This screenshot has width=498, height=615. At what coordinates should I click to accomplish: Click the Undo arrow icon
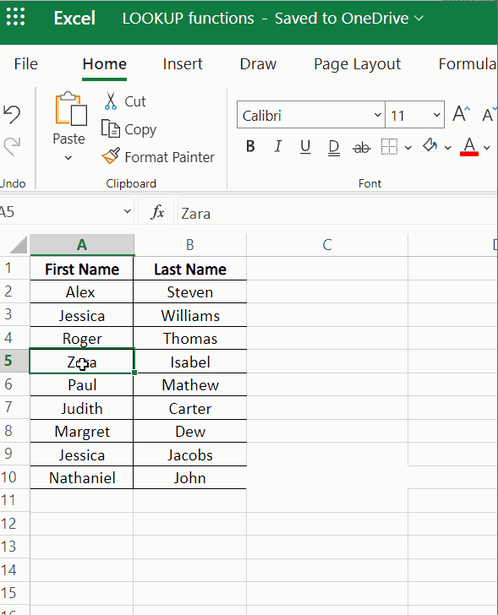(11, 115)
